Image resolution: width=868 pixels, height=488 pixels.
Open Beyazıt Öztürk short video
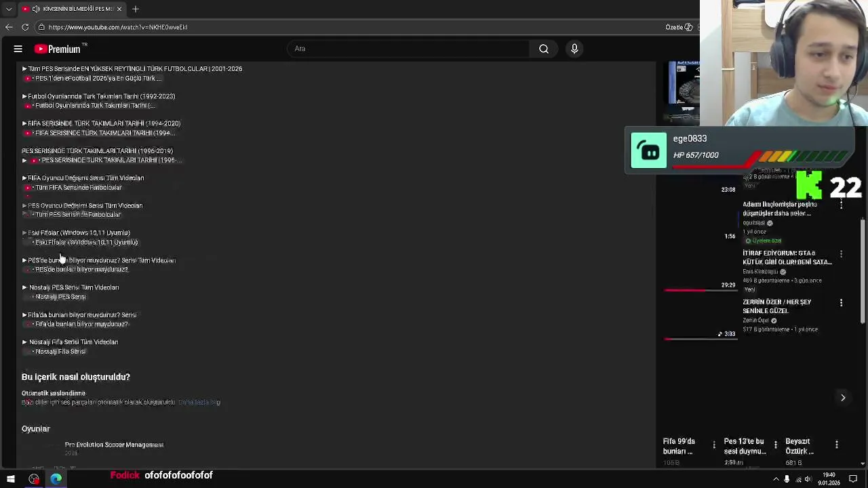click(800, 446)
